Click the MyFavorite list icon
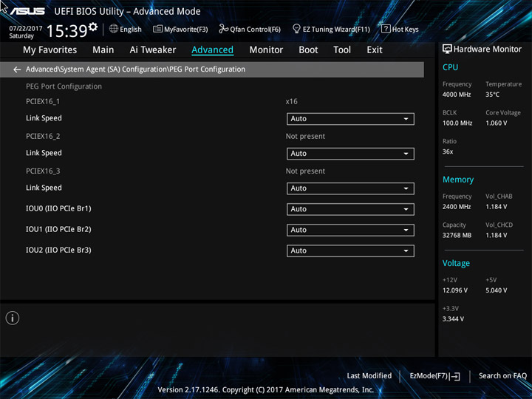The image size is (532, 399). coord(157,29)
